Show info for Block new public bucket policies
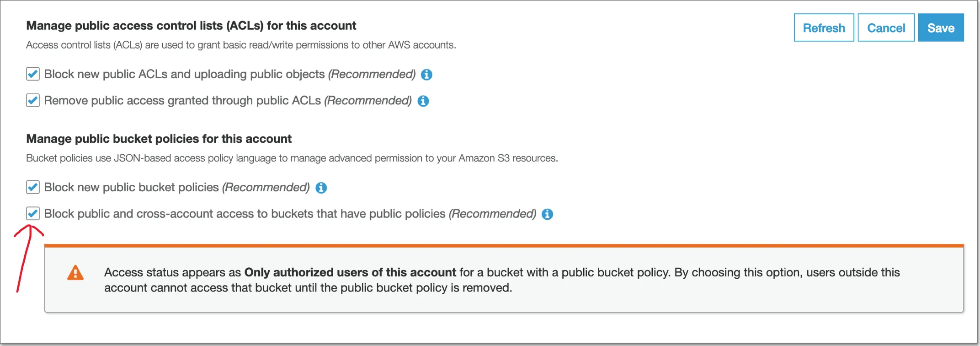 (x=321, y=188)
